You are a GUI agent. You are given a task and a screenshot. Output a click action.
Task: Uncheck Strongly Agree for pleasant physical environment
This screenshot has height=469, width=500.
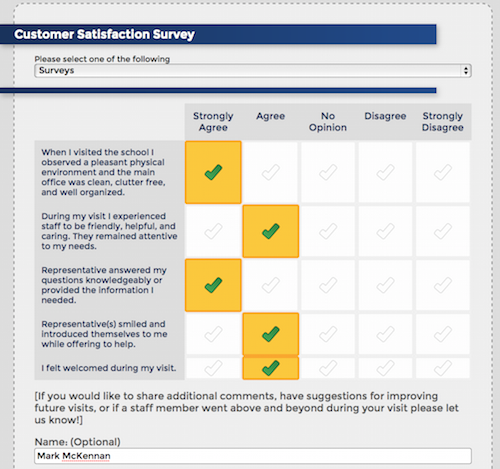tap(213, 172)
